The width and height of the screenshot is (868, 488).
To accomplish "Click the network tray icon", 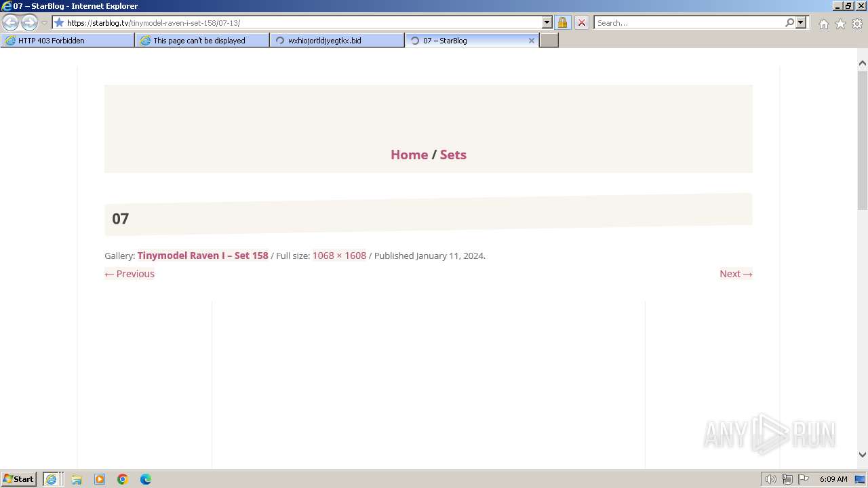I will click(x=787, y=479).
